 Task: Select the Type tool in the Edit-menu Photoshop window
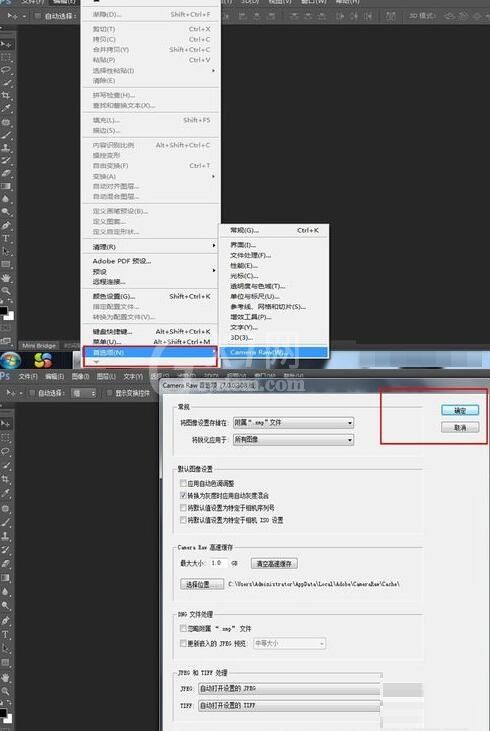[6, 238]
